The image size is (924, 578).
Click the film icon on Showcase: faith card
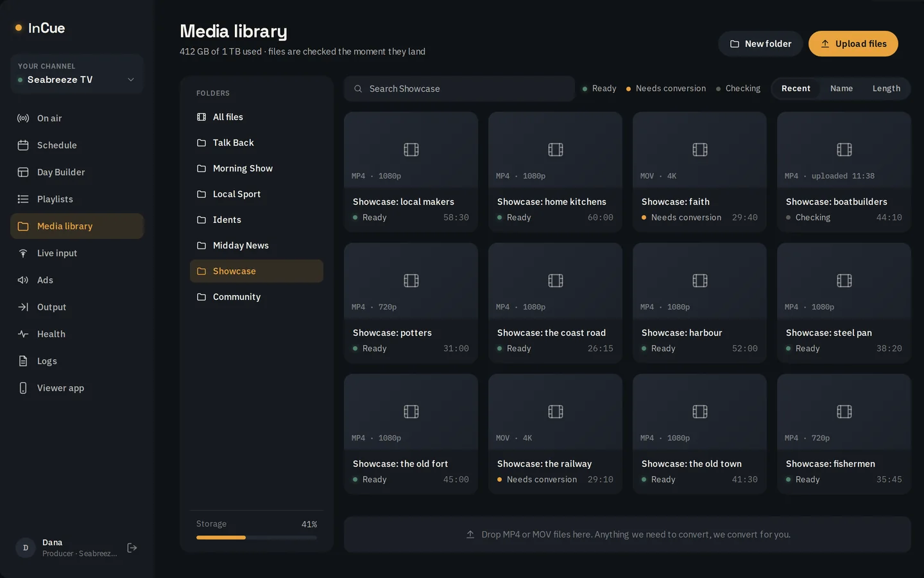click(700, 150)
